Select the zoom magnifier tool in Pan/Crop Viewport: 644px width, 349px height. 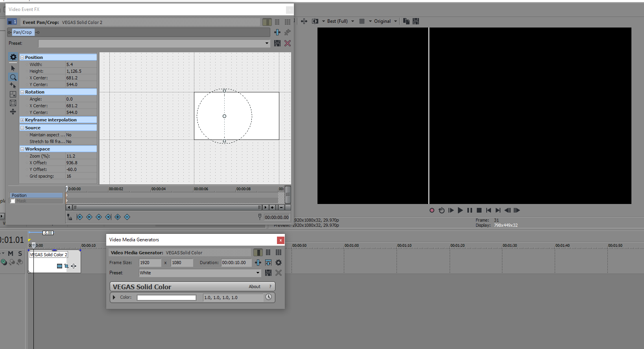click(x=13, y=77)
